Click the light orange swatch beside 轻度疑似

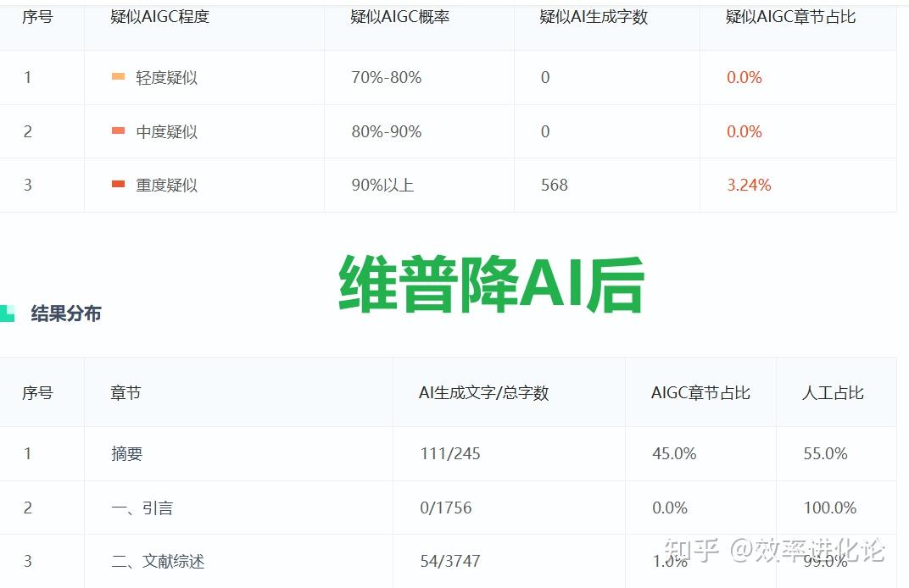click(x=118, y=76)
